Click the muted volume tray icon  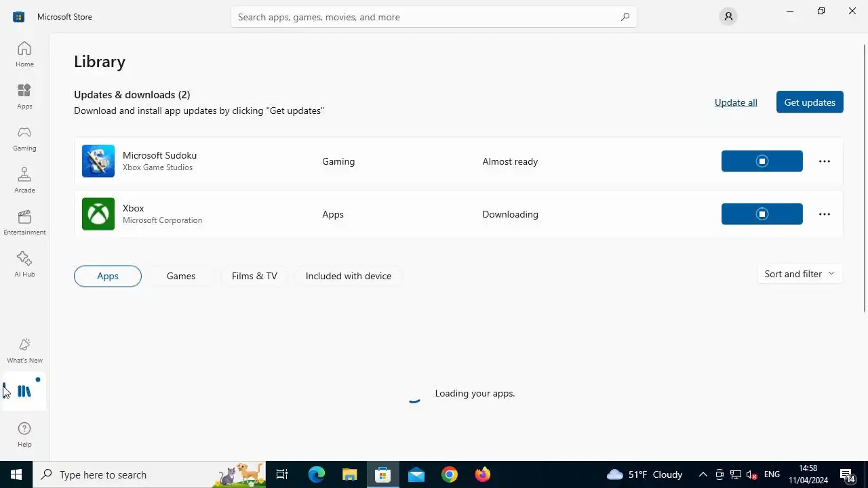pyautogui.click(x=751, y=474)
